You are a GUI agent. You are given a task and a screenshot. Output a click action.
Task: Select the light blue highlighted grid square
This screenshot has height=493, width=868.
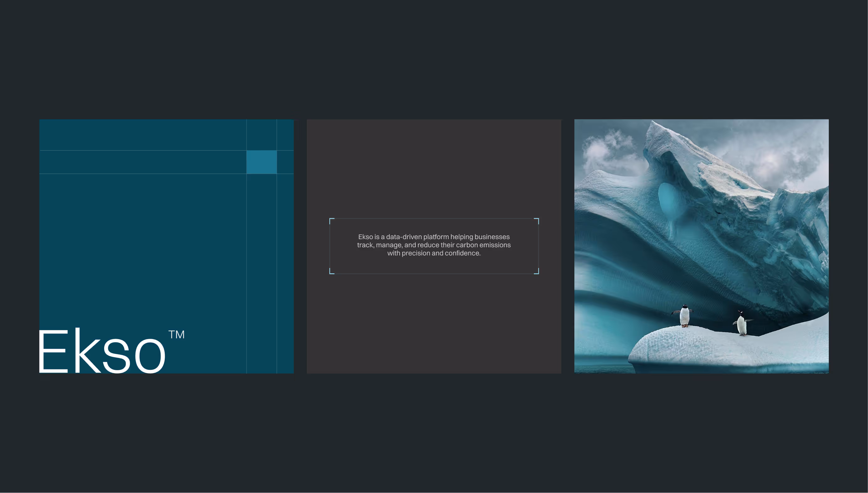262,162
